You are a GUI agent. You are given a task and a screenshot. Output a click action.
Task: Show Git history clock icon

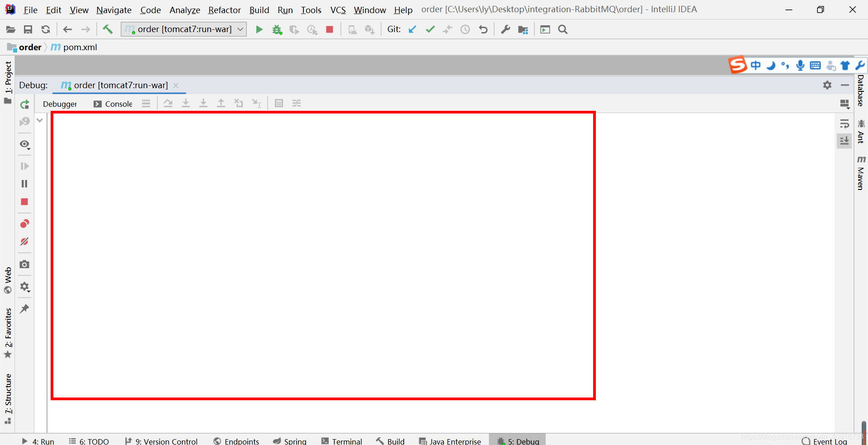465,29
